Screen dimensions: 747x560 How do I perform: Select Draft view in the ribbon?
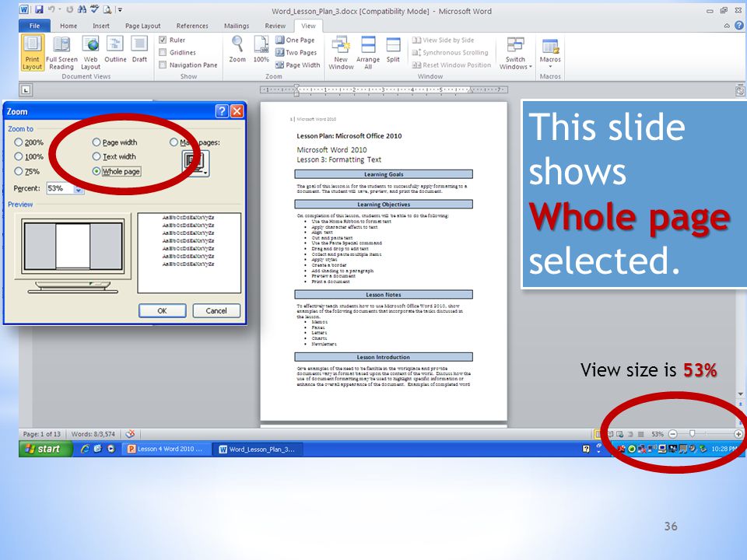click(139, 50)
